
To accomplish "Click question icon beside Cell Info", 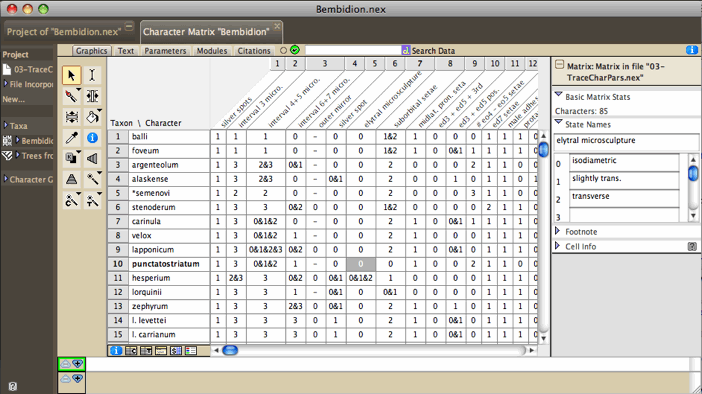I will (x=692, y=246).
